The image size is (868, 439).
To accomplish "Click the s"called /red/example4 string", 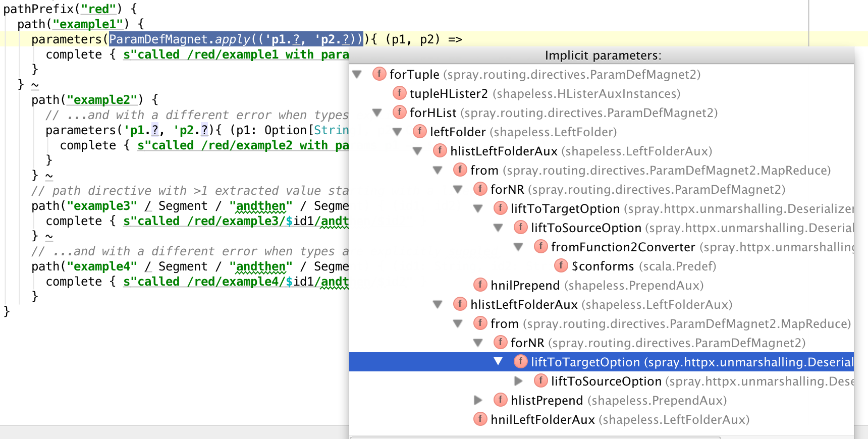I will tap(236, 281).
